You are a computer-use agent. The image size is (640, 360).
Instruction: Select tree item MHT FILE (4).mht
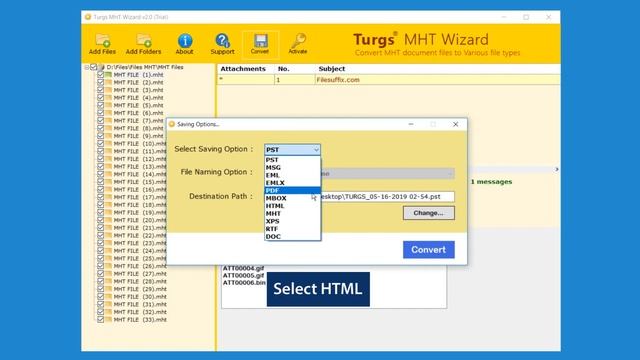pyautogui.click(x=138, y=98)
